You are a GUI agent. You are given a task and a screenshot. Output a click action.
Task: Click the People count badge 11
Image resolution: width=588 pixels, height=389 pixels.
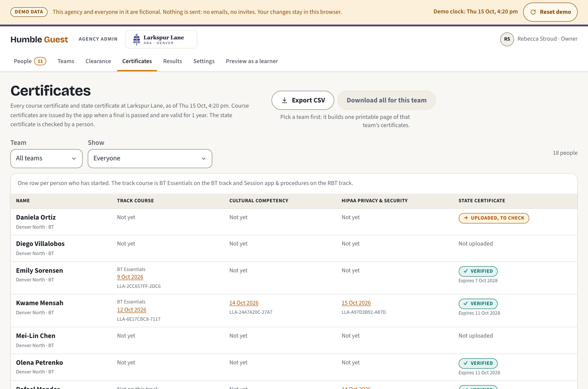pyautogui.click(x=40, y=61)
